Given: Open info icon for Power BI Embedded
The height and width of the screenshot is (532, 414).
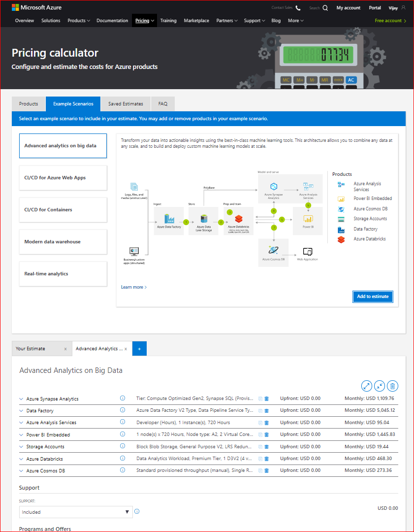Looking at the screenshot, I should (x=123, y=434).
